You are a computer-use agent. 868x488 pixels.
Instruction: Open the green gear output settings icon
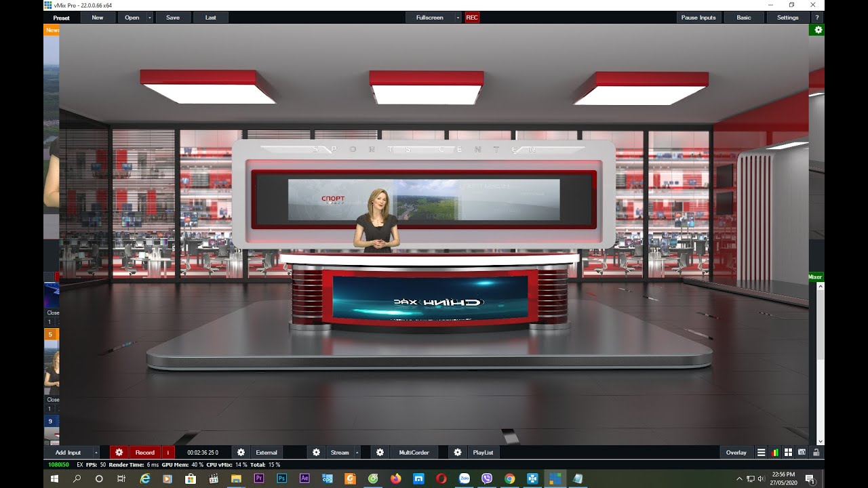[818, 30]
